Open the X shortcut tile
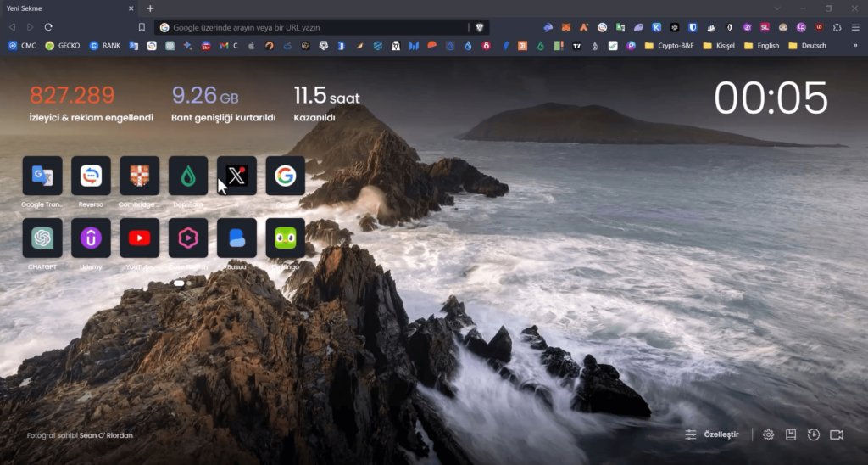Image resolution: width=868 pixels, height=465 pixels. 237,176
